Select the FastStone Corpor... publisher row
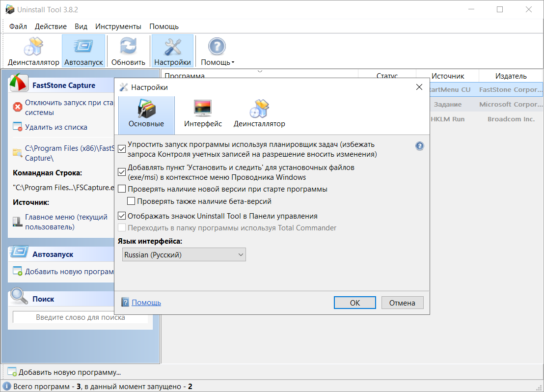544x392 pixels. [511, 89]
